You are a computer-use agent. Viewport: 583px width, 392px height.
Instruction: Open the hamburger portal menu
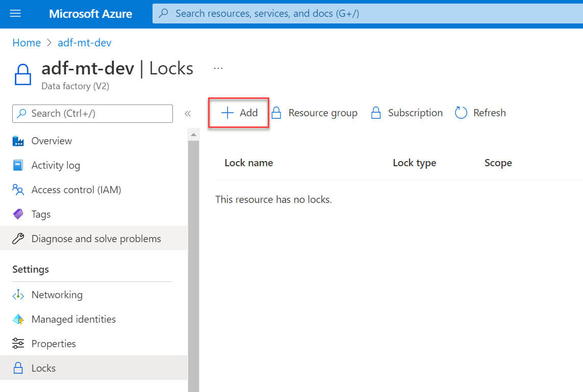coord(15,14)
